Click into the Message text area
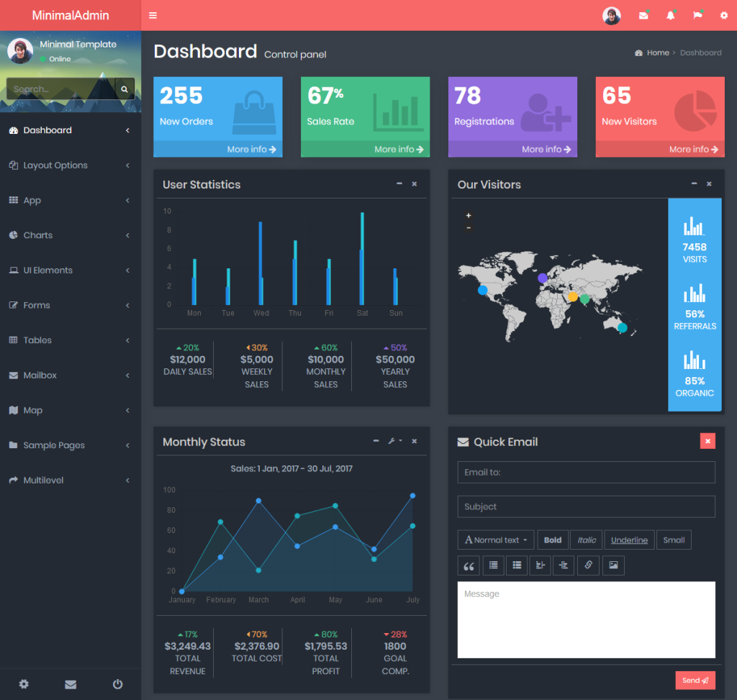 [x=586, y=619]
